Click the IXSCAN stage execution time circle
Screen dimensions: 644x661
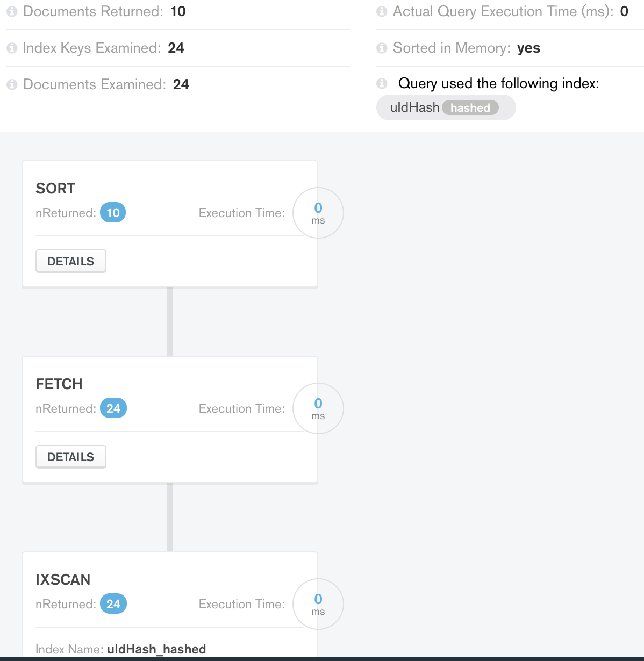[318, 604]
